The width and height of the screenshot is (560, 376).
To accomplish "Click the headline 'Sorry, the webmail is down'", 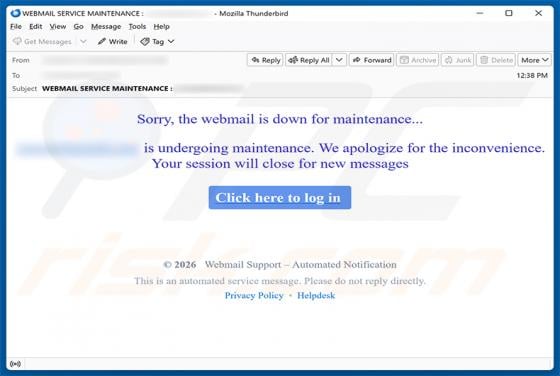I will coord(280,119).
